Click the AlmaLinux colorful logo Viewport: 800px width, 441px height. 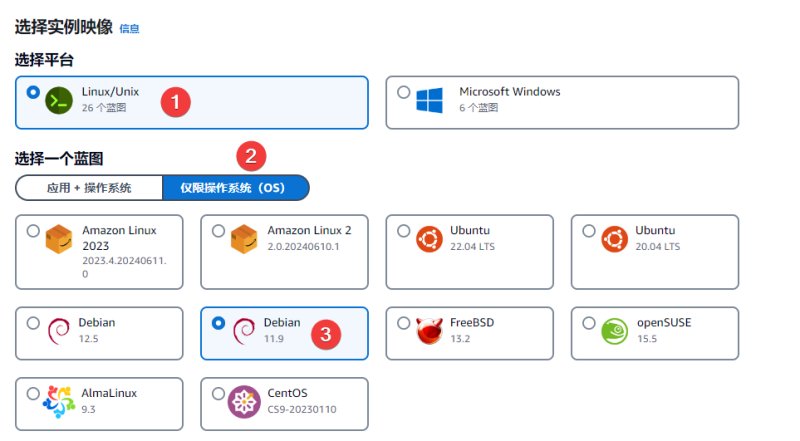59,402
